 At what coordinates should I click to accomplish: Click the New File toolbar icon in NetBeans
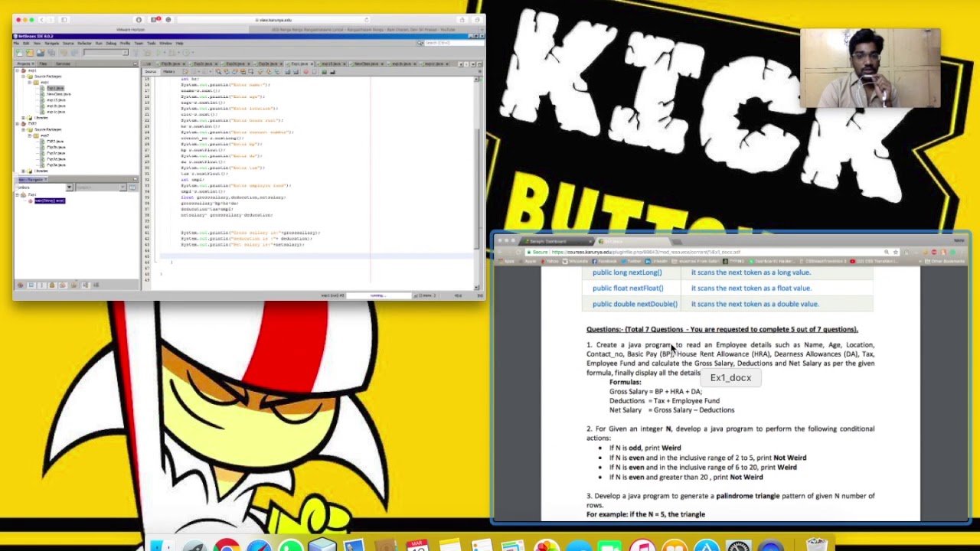[x=20, y=53]
